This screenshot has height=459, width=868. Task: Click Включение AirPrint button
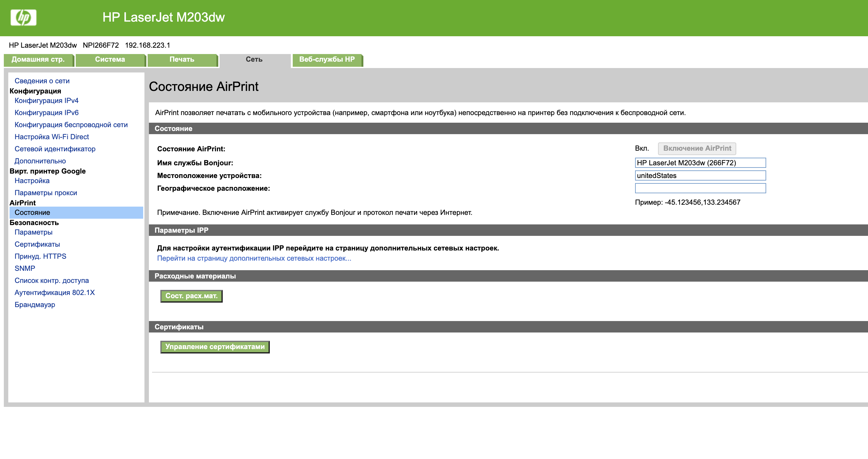coord(697,148)
